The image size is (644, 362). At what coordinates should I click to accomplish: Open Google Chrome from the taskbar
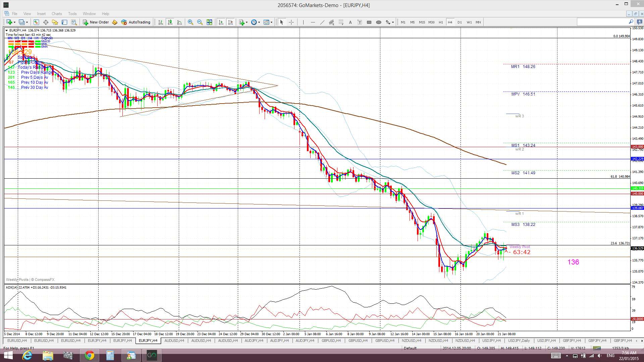[x=89, y=355]
